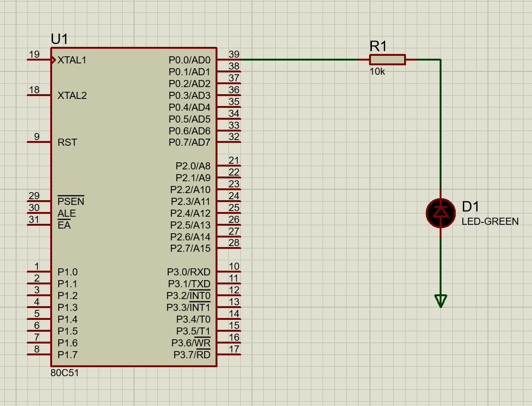Click pin number 10 on U1
The image size is (532, 406).
point(234,266)
